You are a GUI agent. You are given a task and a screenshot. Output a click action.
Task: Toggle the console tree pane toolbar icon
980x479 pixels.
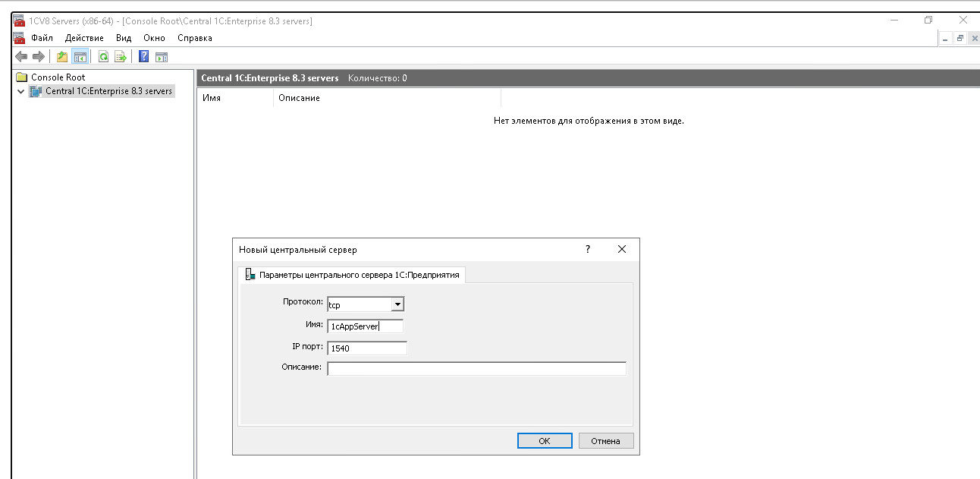80,57
